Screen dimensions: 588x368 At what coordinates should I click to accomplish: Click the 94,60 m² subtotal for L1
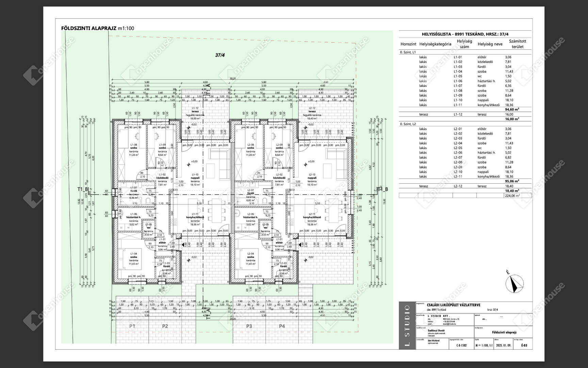[512, 110]
